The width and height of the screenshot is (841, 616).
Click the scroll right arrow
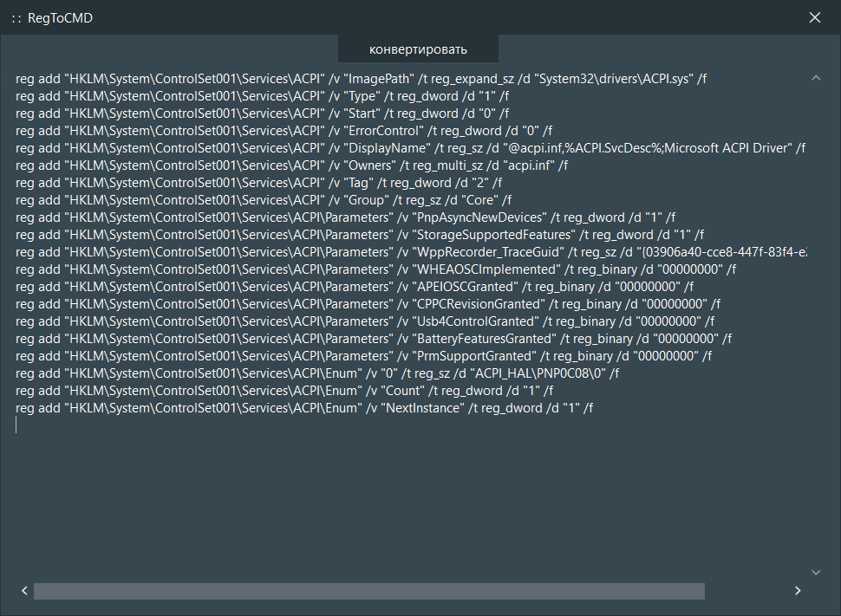[x=798, y=591]
